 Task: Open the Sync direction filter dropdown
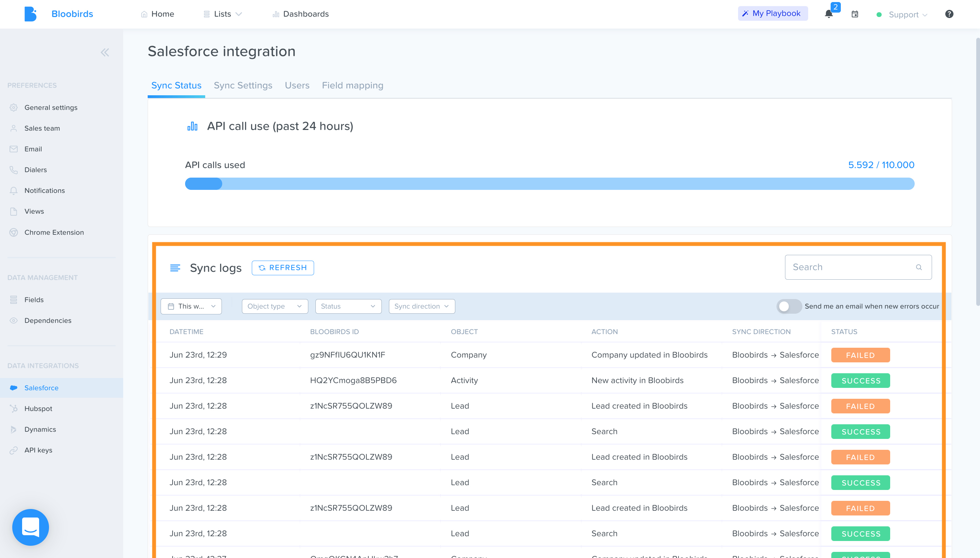[x=422, y=306]
